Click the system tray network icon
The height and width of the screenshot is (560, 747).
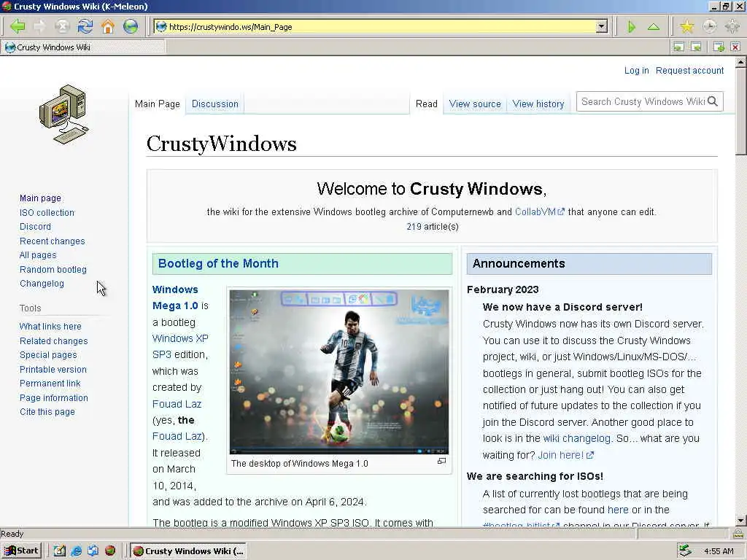(x=685, y=551)
